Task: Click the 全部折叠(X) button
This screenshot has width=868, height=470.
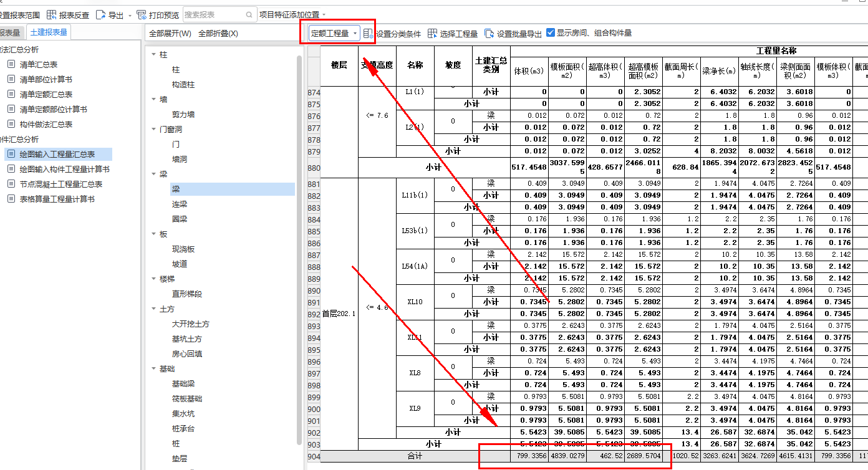Action: pyautogui.click(x=218, y=34)
